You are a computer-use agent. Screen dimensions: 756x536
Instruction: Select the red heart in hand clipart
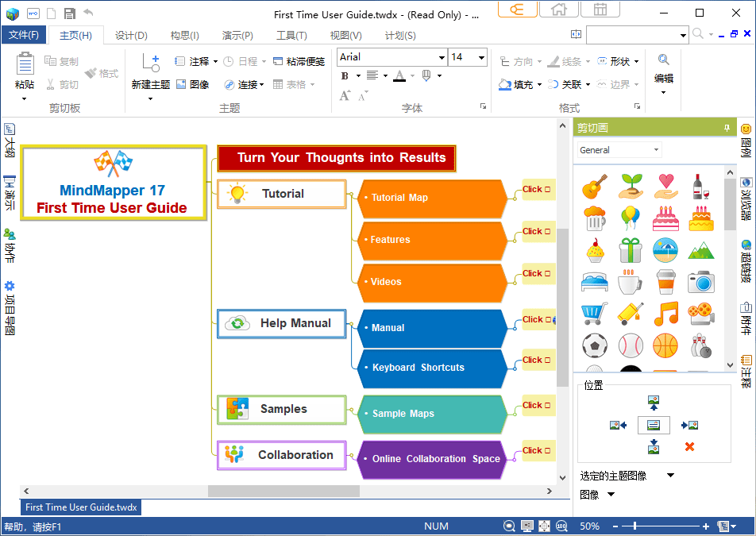pos(665,187)
